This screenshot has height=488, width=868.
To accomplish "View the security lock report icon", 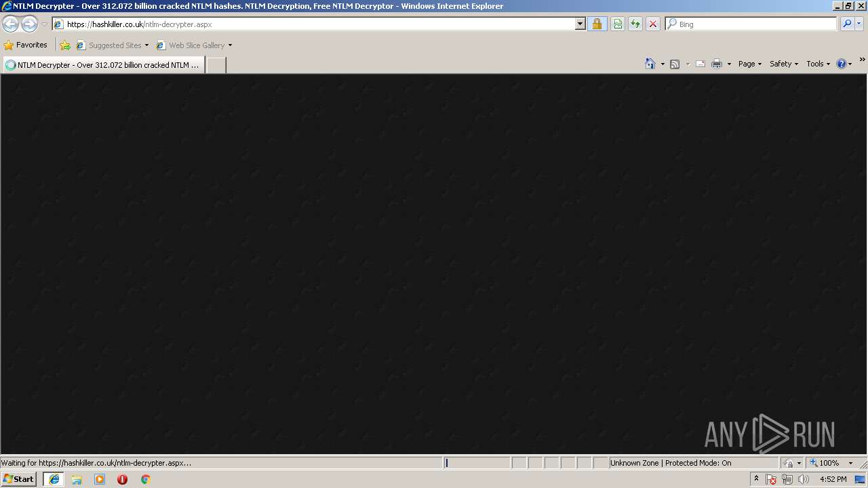I will tap(597, 24).
